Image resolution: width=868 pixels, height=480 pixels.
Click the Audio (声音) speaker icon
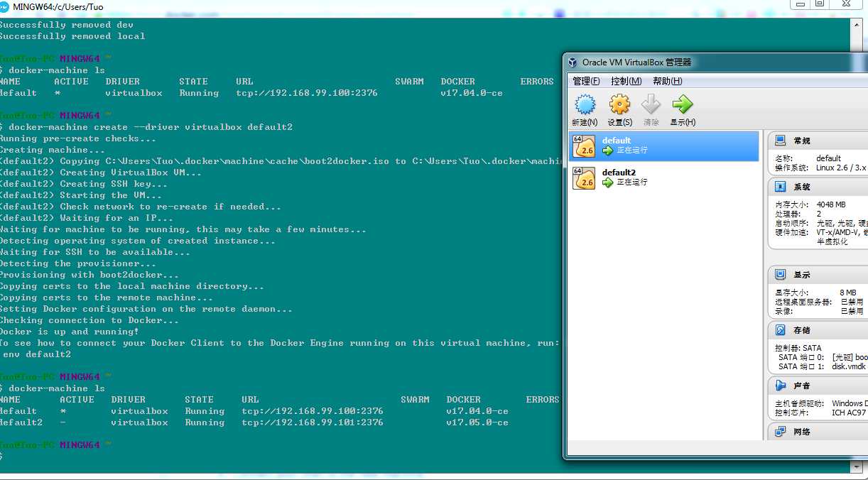pos(781,386)
